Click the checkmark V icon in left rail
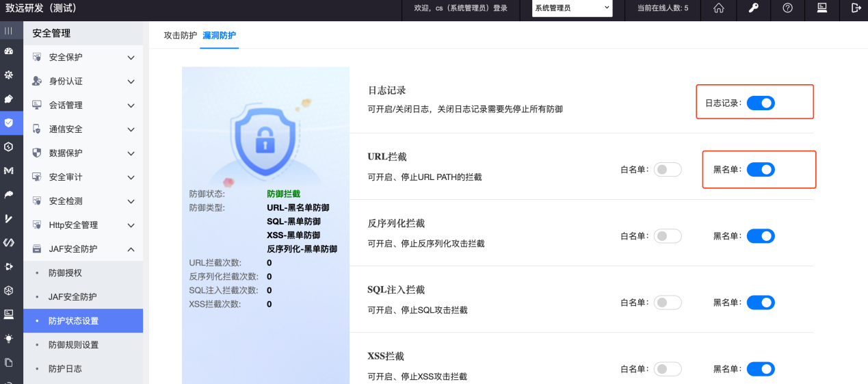Viewport: 868px width, 384px height. (x=8, y=218)
